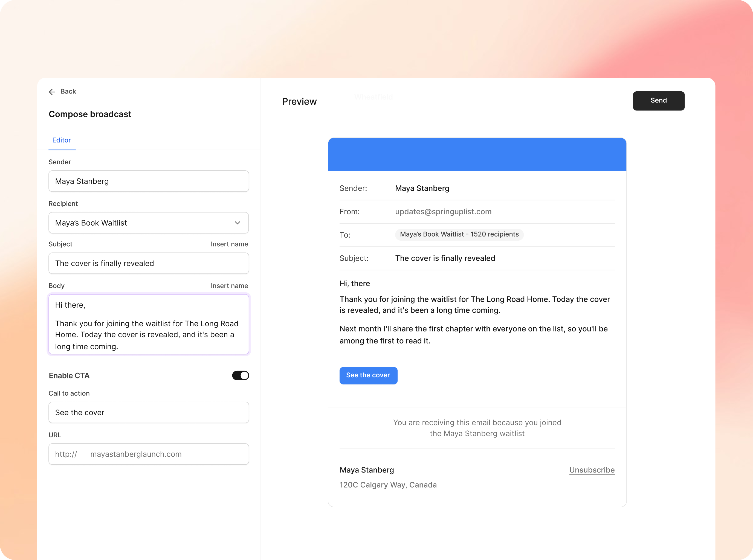Image resolution: width=753 pixels, height=560 pixels.
Task: Click the Hi, there greeting in preview
Action: (x=355, y=284)
